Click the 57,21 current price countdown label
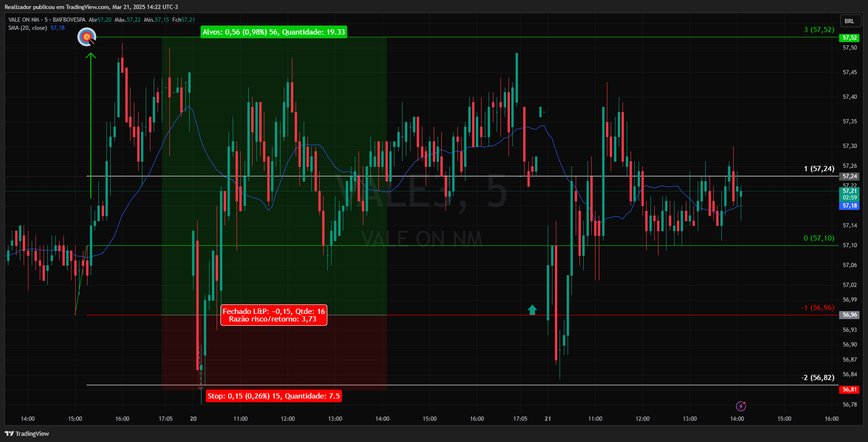 [850, 194]
